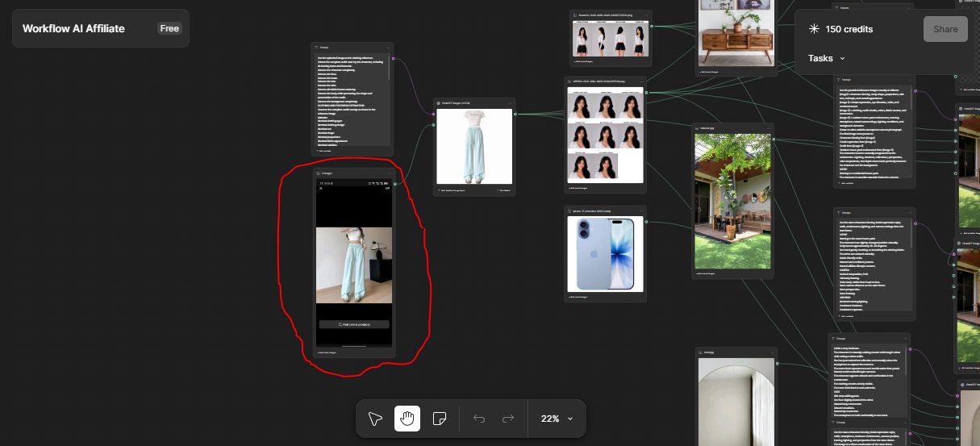Click Add variable on top-left prompt node
980x446 pixels.
(x=323, y=150)
